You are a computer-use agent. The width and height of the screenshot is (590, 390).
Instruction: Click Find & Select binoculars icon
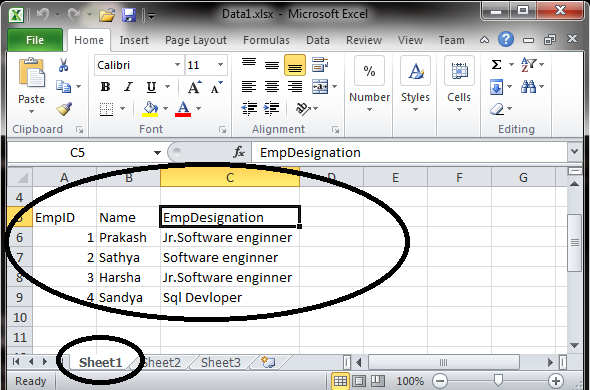(x=528, y=87)
